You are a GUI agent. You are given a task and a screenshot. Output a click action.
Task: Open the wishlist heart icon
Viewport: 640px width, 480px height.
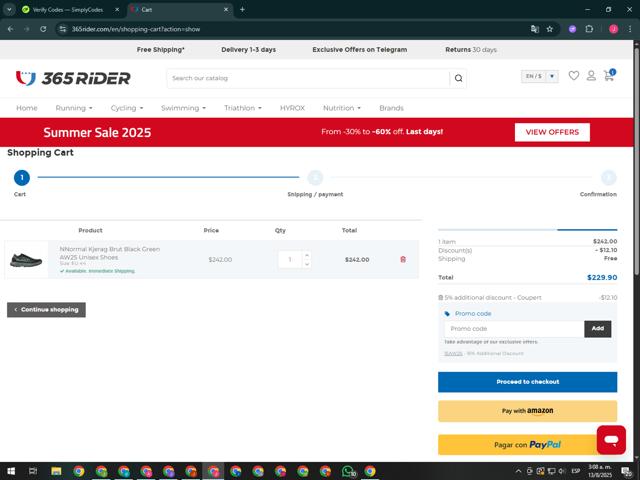[x=573, y=76]
